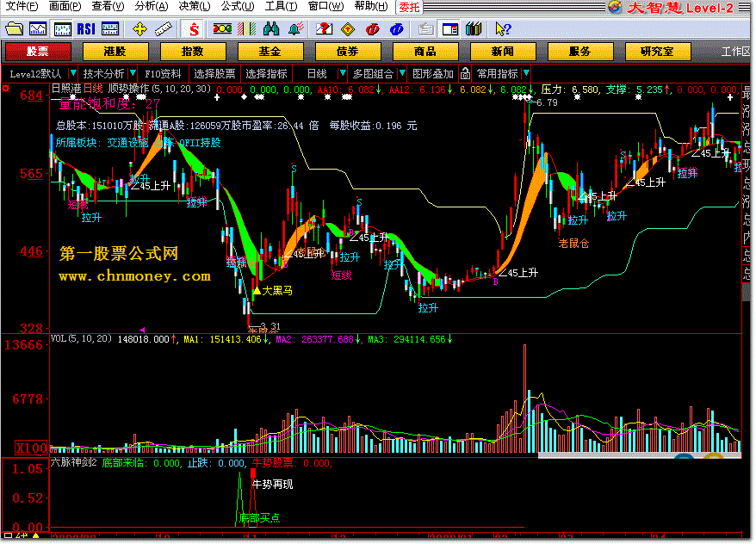This screenshot has height=544, width=756.
Task: Toggle the padlock icon next to 图形叠加
Action: click(x=465, y=74)
